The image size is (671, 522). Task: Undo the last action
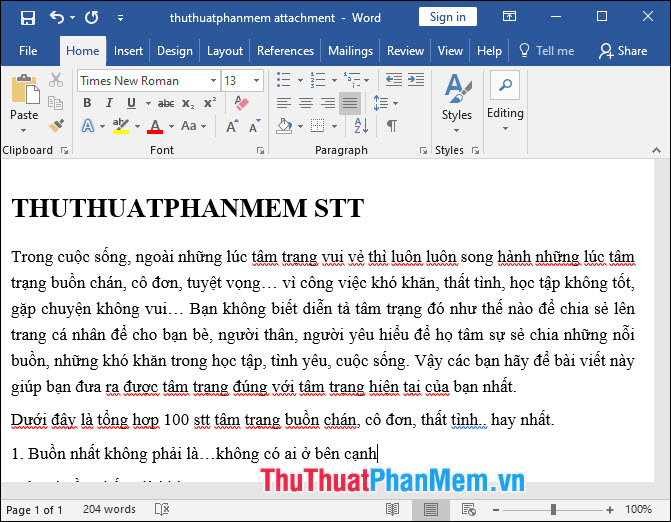(x=56, y=18)
